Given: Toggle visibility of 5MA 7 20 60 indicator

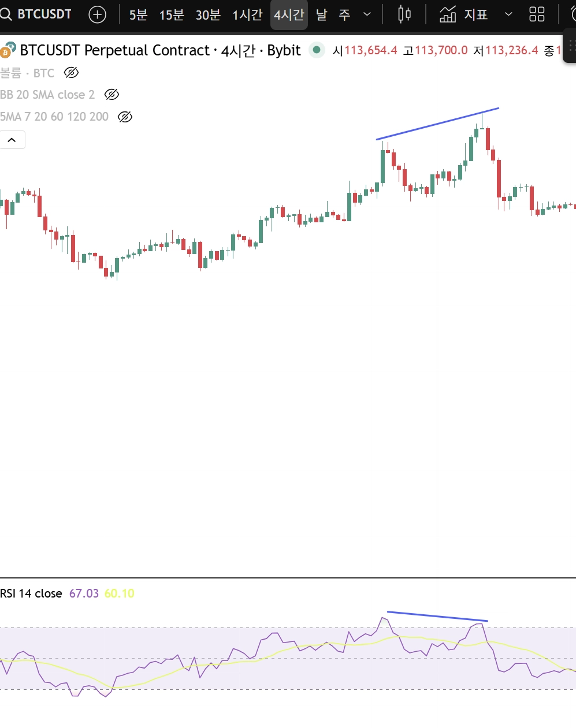Looking at the screenshot, I should tap(125, 117).
